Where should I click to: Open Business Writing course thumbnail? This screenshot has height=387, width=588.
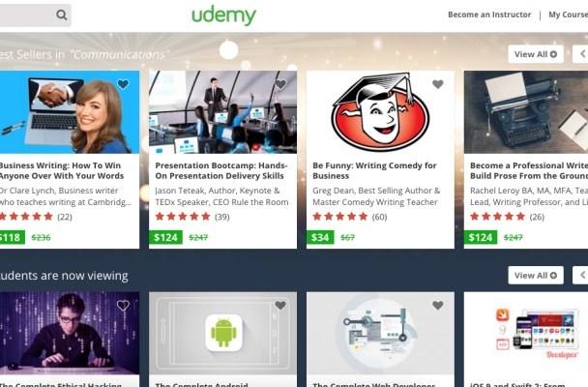[70, 112]
